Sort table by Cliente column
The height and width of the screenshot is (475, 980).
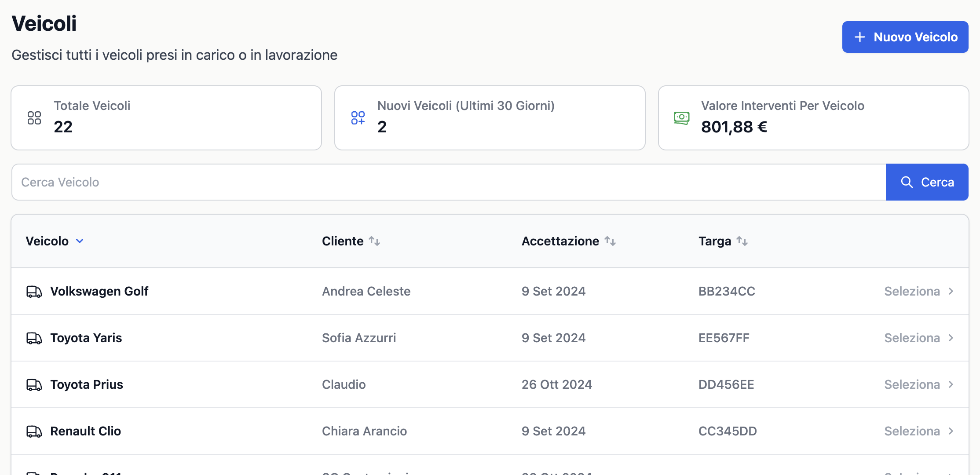(351, 241)
